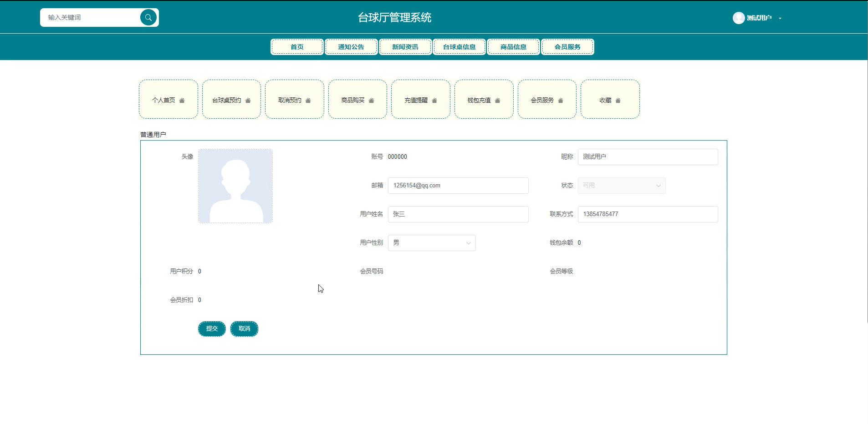Open 商品信息 navigation item
This screenshot has height=424, width=868.
pyautogui.click(x=513, y=47)
